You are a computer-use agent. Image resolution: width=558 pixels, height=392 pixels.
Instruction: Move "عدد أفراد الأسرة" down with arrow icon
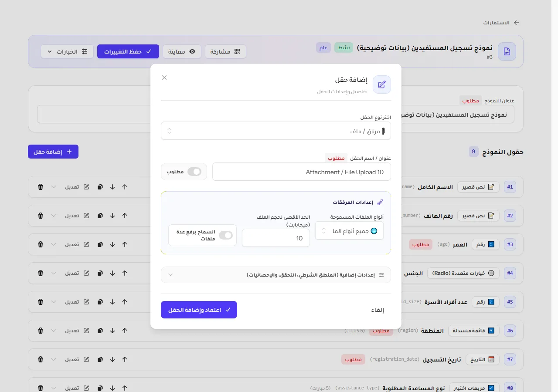112,302
